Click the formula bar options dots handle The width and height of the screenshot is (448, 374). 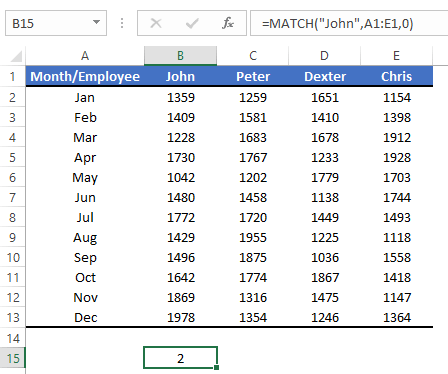point(122,23)
